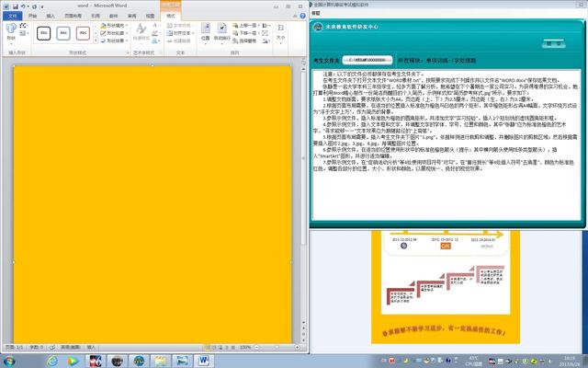Switch to the Mailings ribbon tab

(113, 16)
